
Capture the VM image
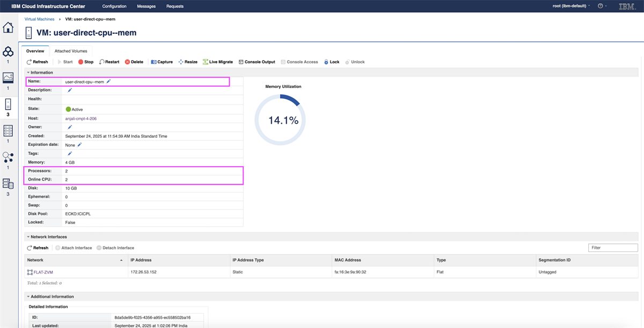(162, 62)
